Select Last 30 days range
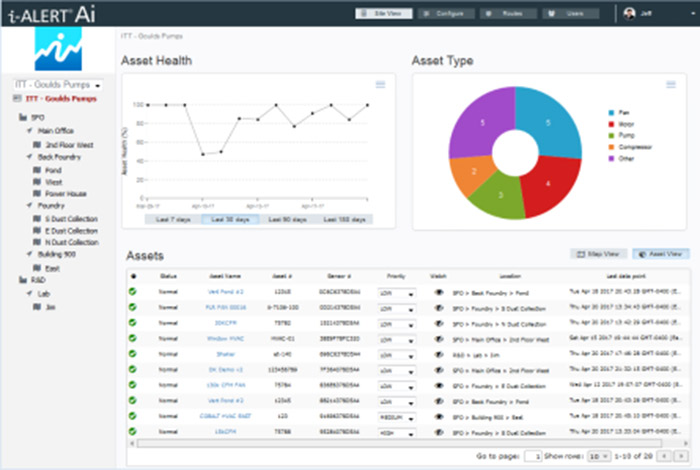The image size is (700, 470). 230,219
